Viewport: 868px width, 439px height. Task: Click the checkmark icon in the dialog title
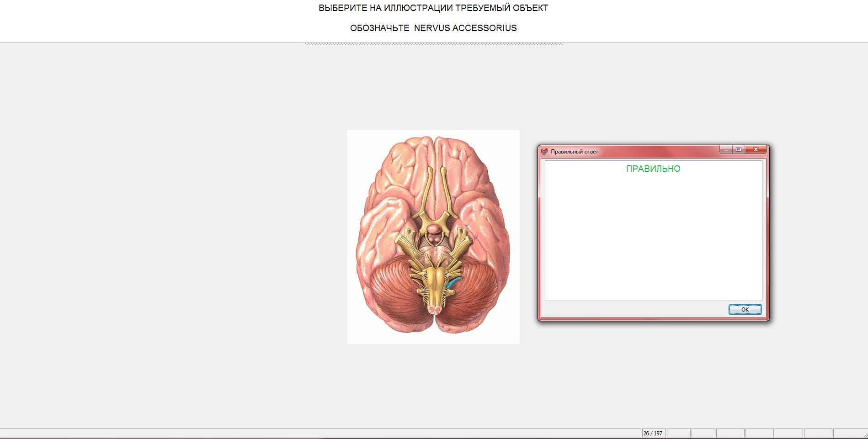pos(544,151)
